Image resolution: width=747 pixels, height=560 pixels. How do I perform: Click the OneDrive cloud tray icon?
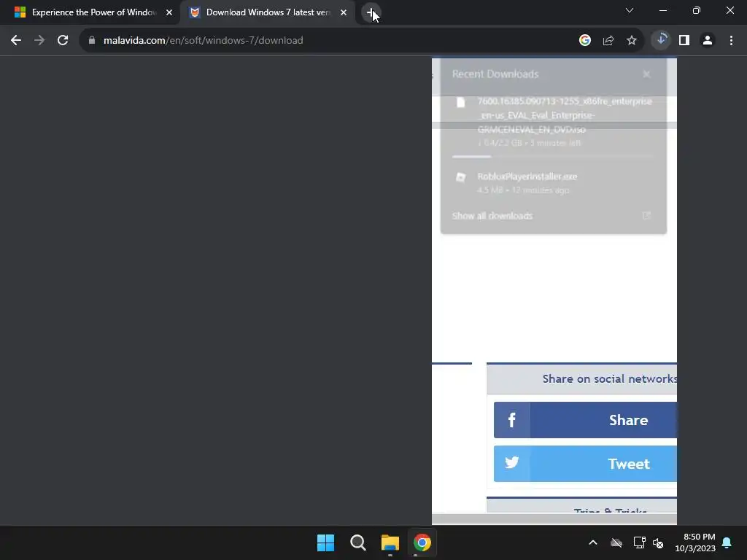616,542
